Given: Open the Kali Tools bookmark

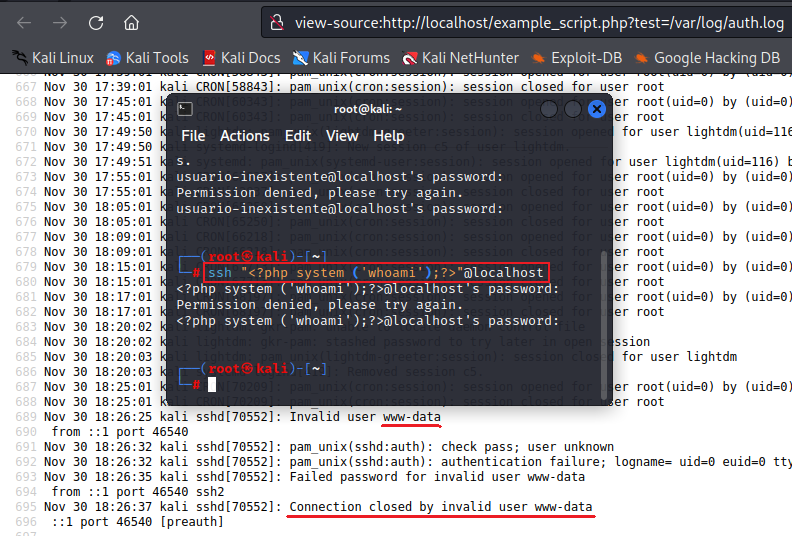Looking at the screenshot, I should [x=147, y=58].
